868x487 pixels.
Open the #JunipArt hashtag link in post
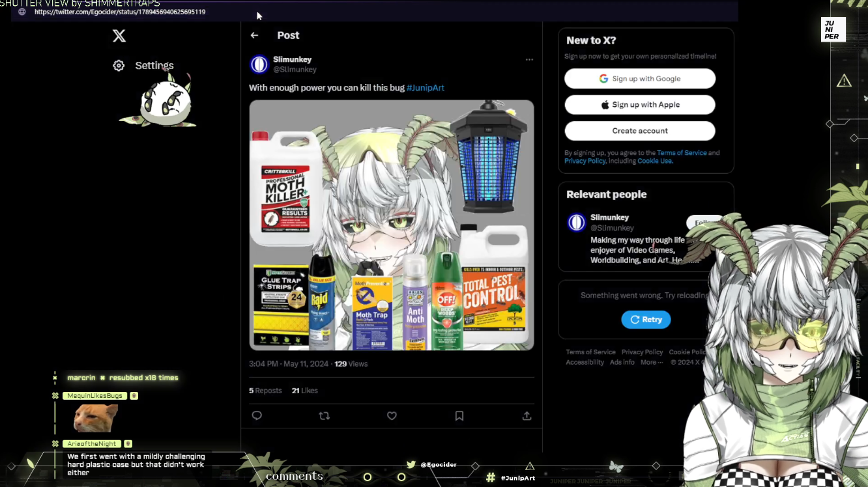tap(426, 88)
